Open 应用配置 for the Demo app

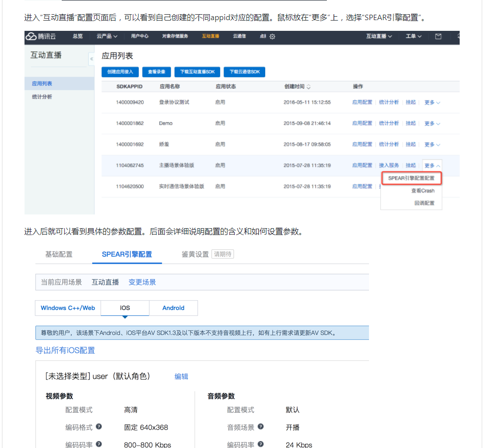(x=362, y=123)
